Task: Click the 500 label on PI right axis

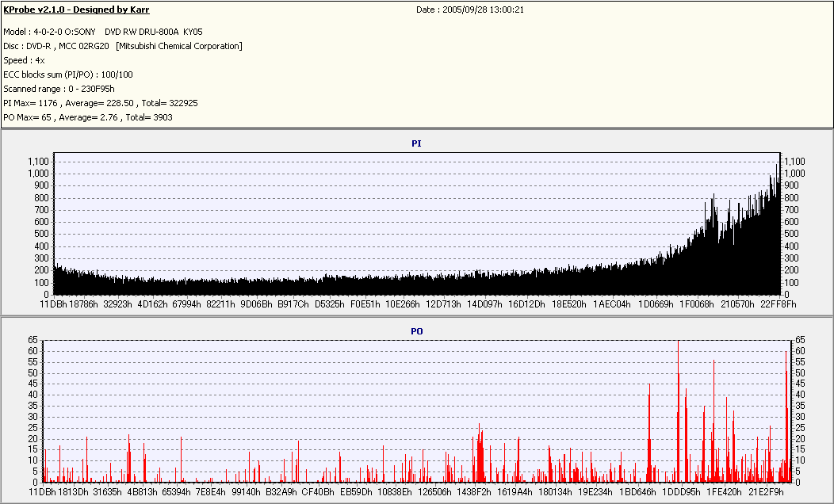Action: click(791, 234)
